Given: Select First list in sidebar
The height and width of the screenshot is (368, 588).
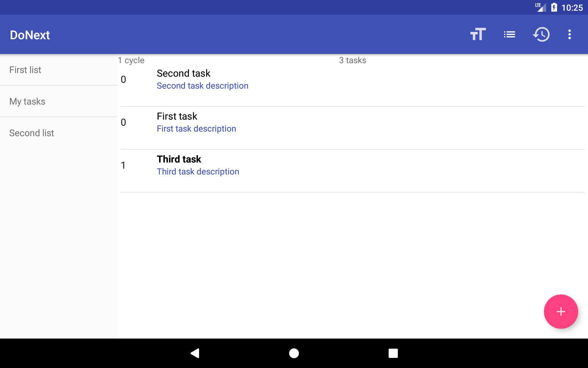Looking at the screenshot, I should click(x=25, y=70).
